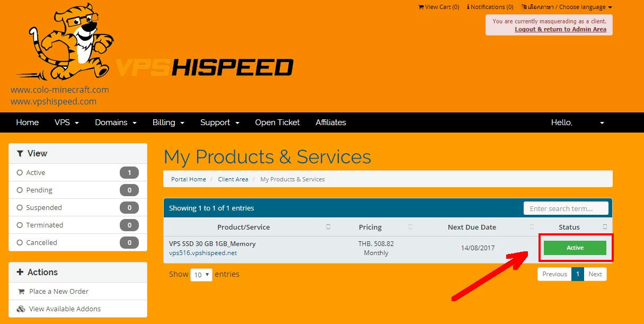Click the 14/08/2017 due date cell

478,248
